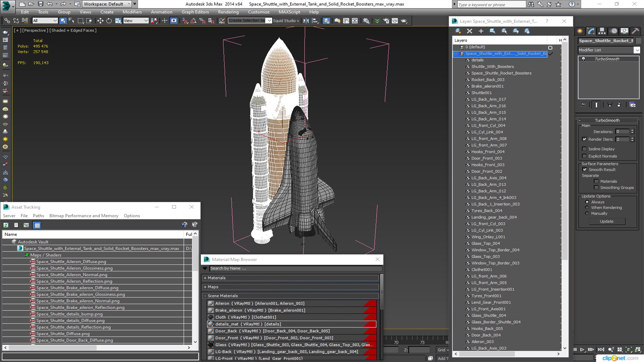
Task: Select the Select and Move tool
Action: pyautogui.click(x=100, y=21)
